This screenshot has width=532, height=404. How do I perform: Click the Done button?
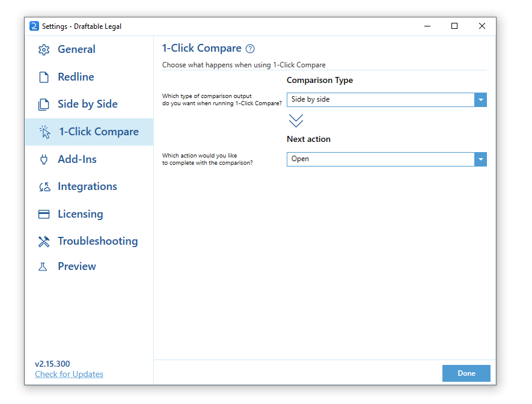[x=466, y=373]
